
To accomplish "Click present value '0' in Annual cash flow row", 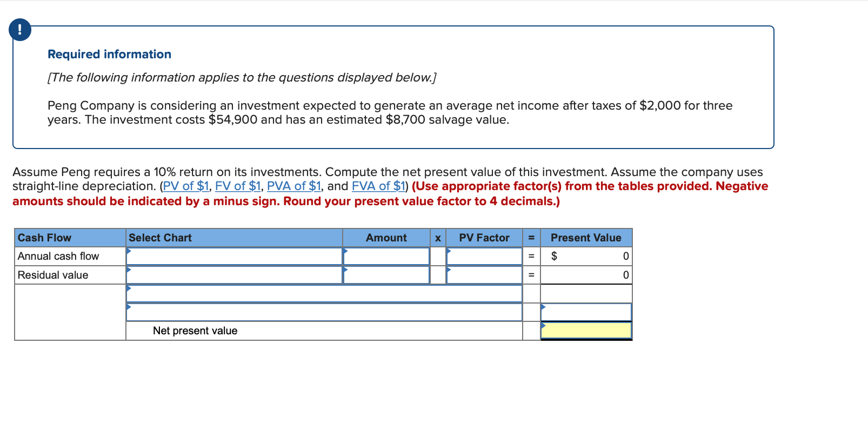I will pos(626,256).
